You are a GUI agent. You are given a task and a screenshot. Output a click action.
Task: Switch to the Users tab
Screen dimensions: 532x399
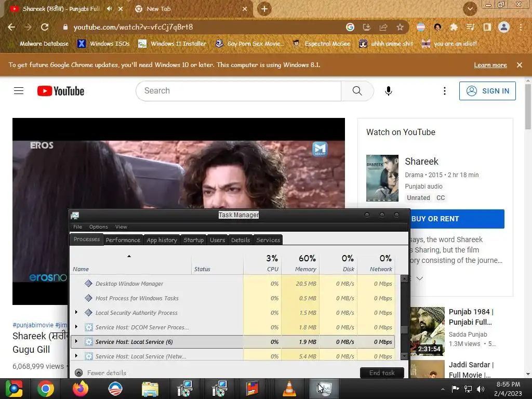point(218,240)
